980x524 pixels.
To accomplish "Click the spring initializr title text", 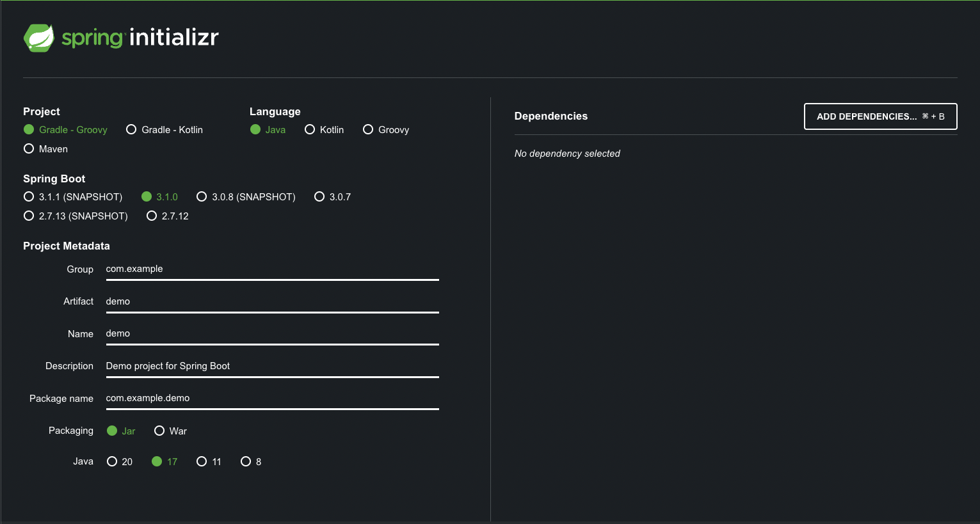I will [140, 38].
